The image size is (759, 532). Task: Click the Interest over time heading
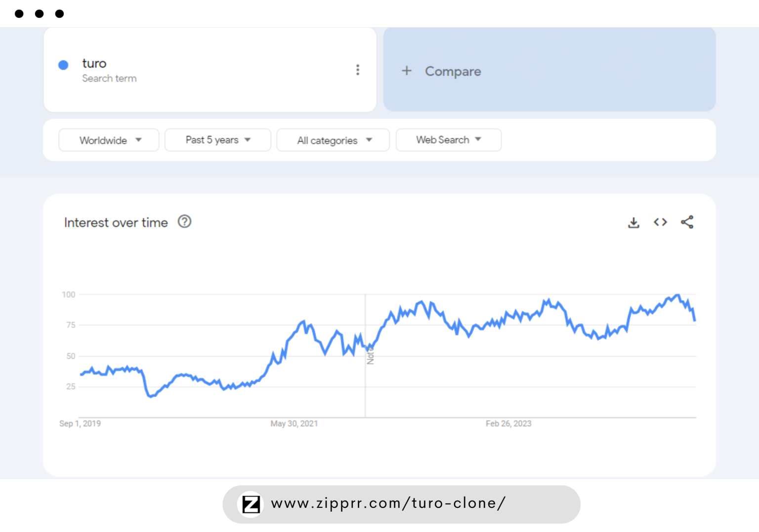click(116, 223)
